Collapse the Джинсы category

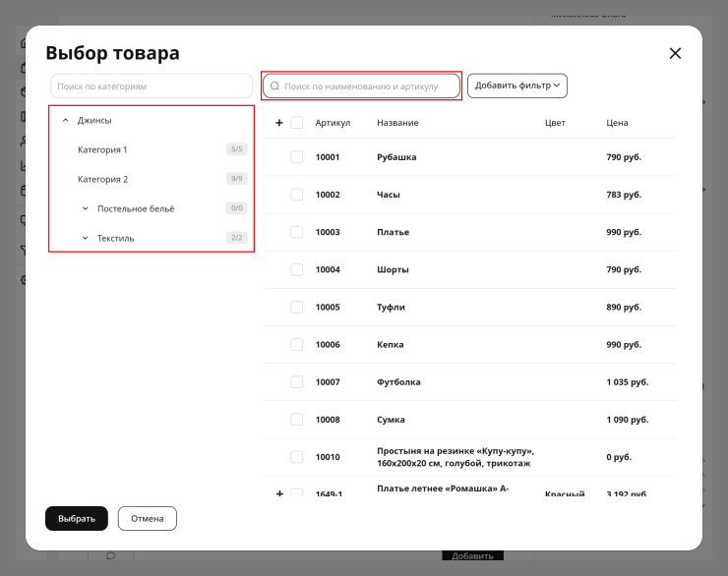click(66, 120)
